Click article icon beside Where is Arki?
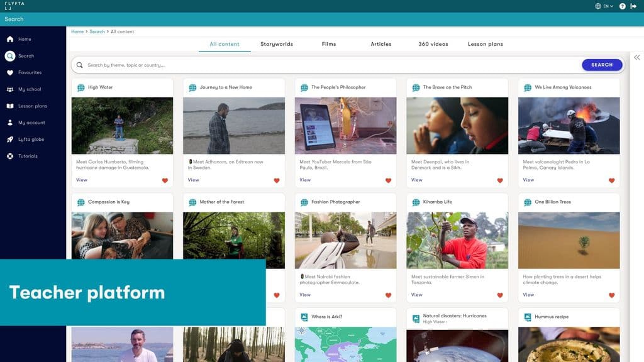Viewport: 644px width, 362px height. (304, 317)
